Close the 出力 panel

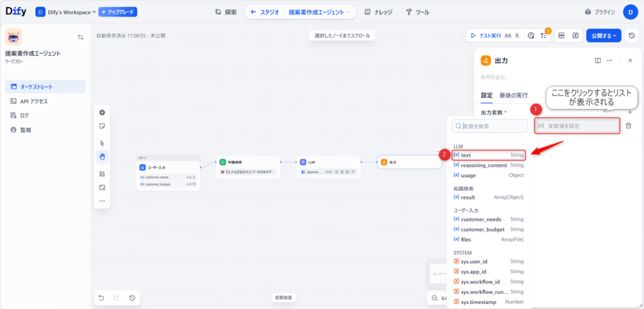pos(630,60)
